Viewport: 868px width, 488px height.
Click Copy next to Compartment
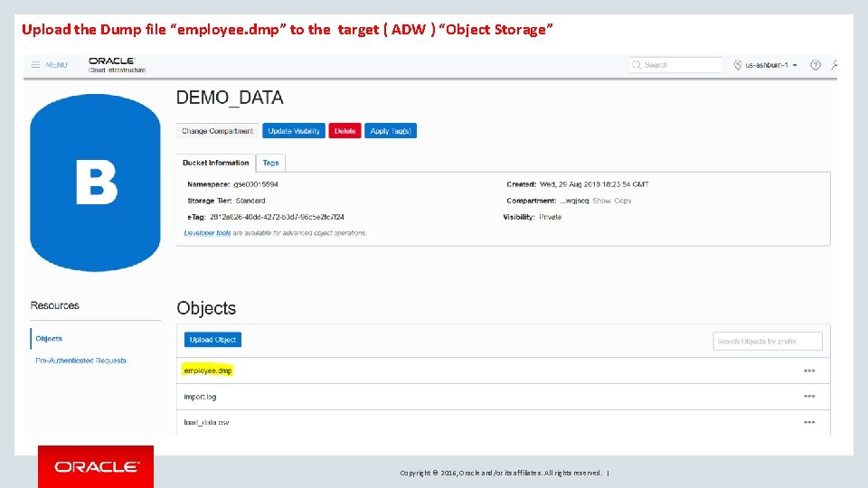click(623, 201)
